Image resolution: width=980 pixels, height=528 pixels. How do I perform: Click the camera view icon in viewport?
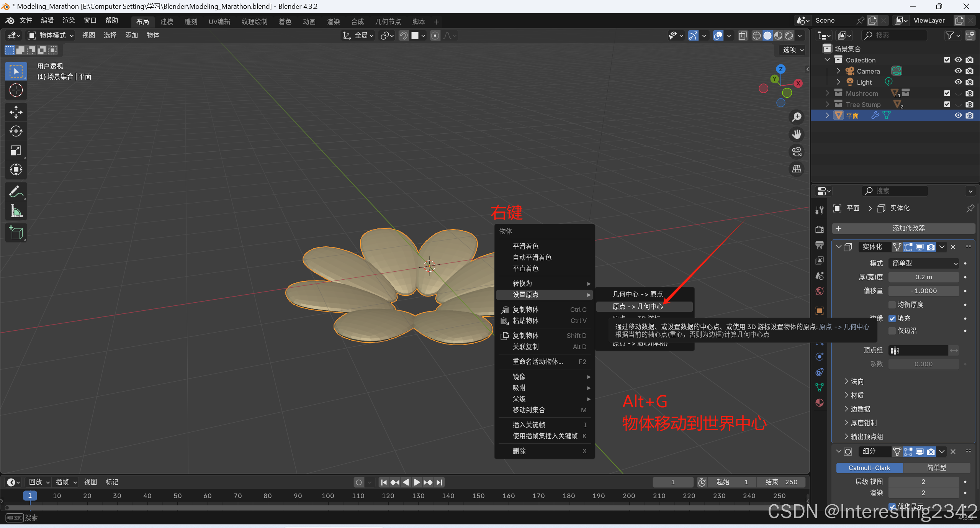click(x=797, y=152)
